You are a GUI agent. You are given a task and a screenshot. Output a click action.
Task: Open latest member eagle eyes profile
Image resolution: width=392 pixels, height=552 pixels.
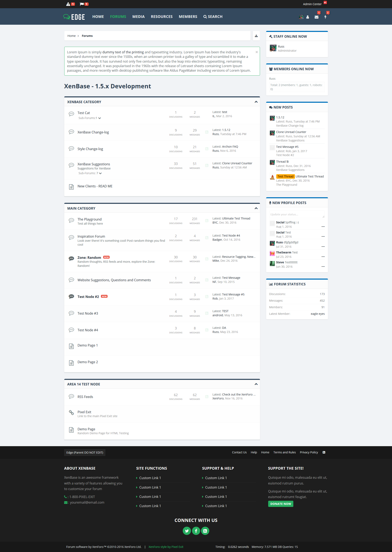coord(318,314)
